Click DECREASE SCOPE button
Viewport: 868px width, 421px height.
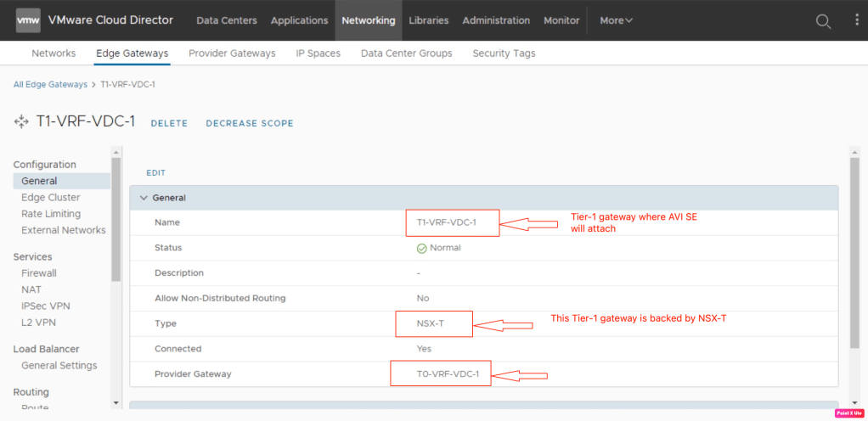[x=250, y=123]
